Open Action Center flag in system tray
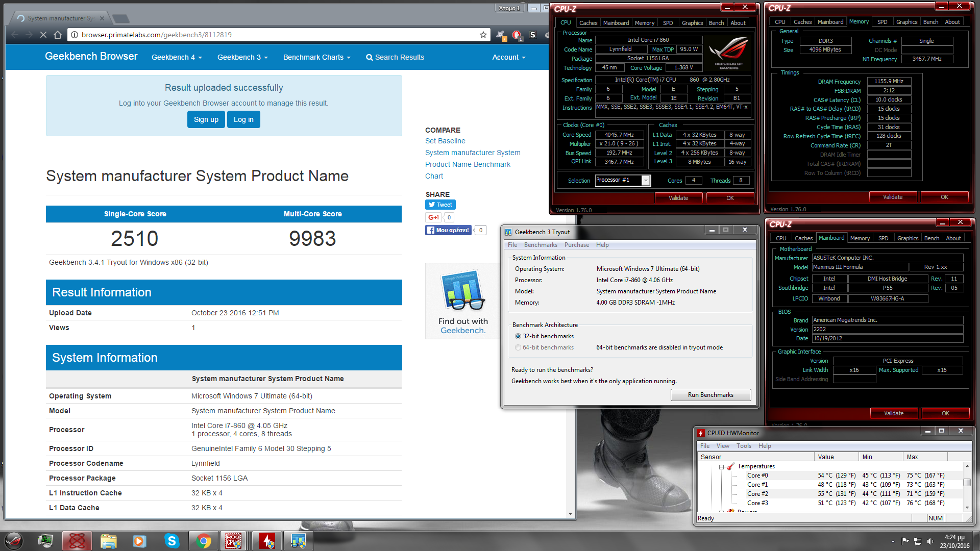This screenshot has width=980, height=551. pos(905,541)
